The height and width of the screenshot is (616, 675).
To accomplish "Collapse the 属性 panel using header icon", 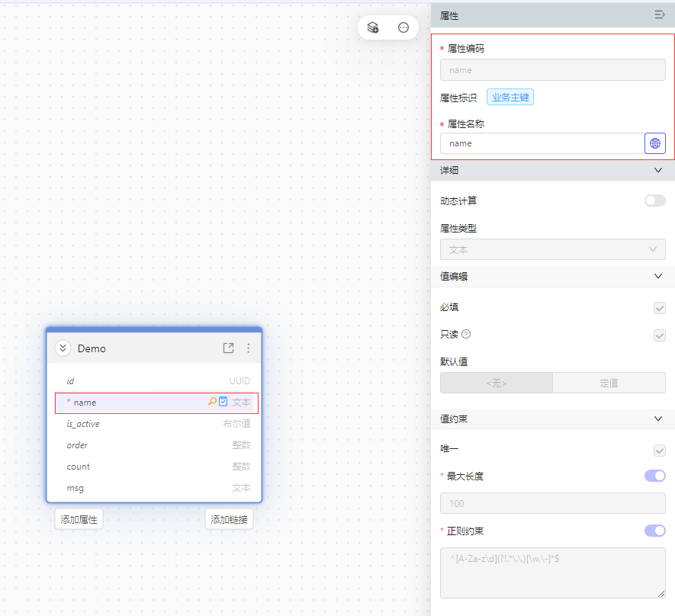I will click(659, 15).
